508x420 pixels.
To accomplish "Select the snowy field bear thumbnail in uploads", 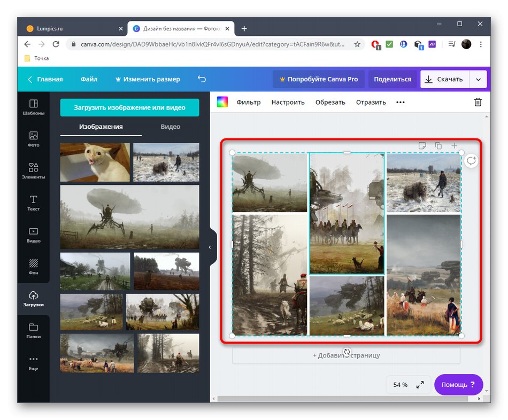I will tap(166, 162).
